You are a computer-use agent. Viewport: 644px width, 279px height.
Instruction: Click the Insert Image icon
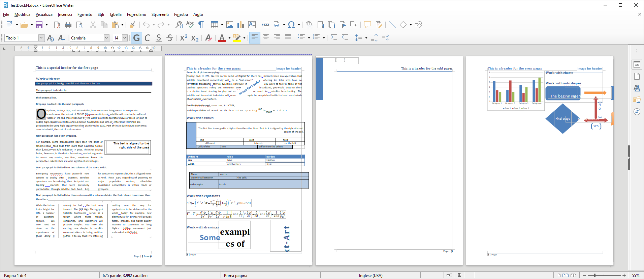tap(230, 25)
